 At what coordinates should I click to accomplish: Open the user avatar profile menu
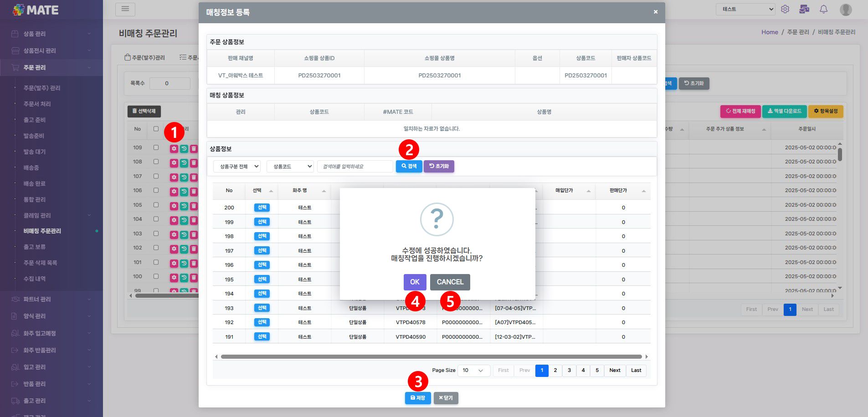pos(846,9)
